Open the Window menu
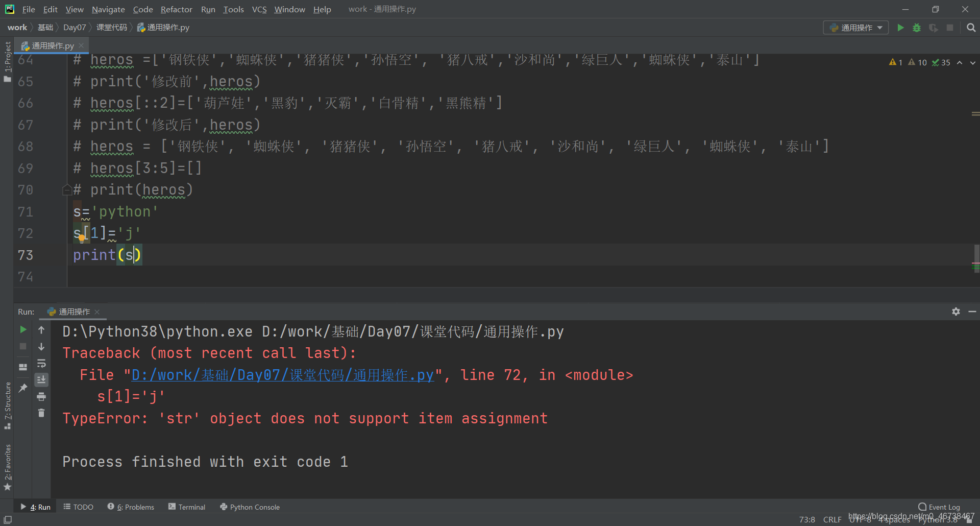 point(289,9)
